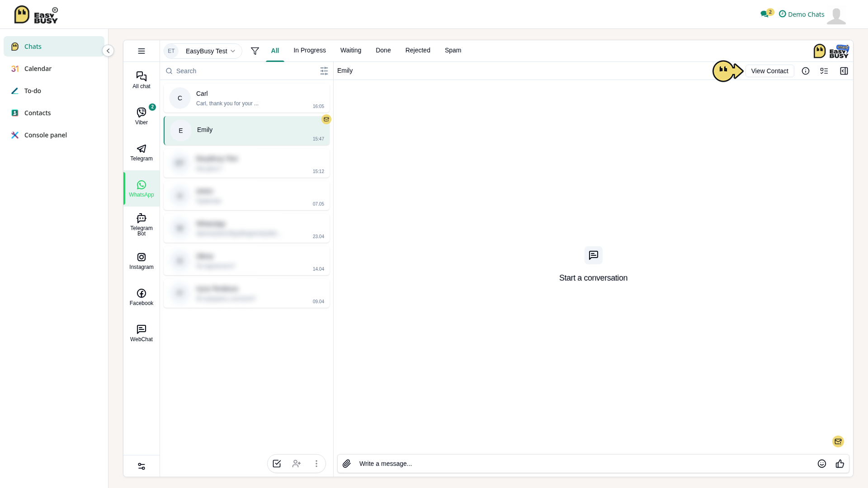Click the Demo Chats link
Image resolution: width=868 pixels, height=488 pixels.
click(802, 14)
